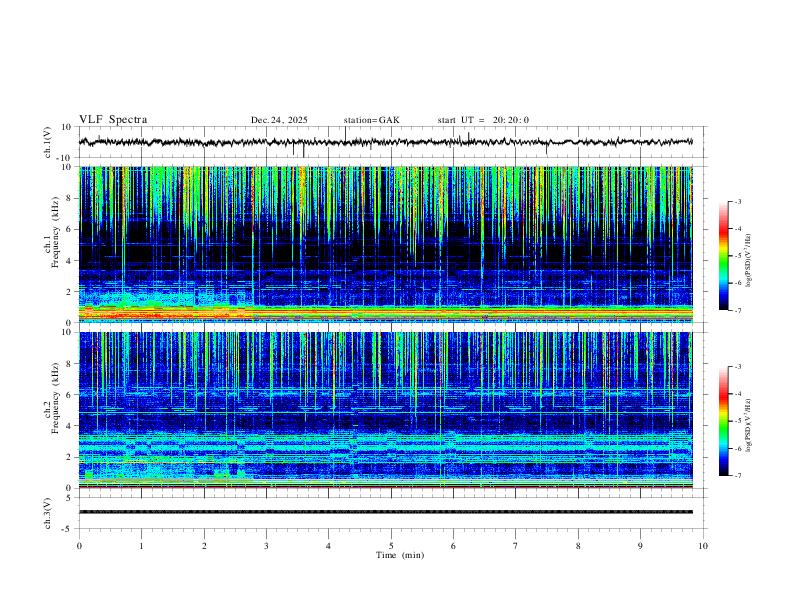The height and width of the screenshot is (612, 792).
Task: Select the date text "Dec. 24, 2025"
Action: [x=279, y=120]
